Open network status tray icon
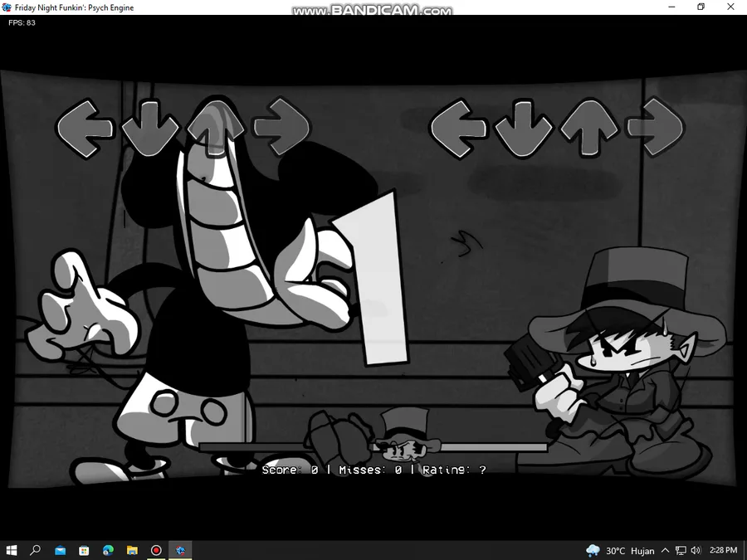 (681, 551)
